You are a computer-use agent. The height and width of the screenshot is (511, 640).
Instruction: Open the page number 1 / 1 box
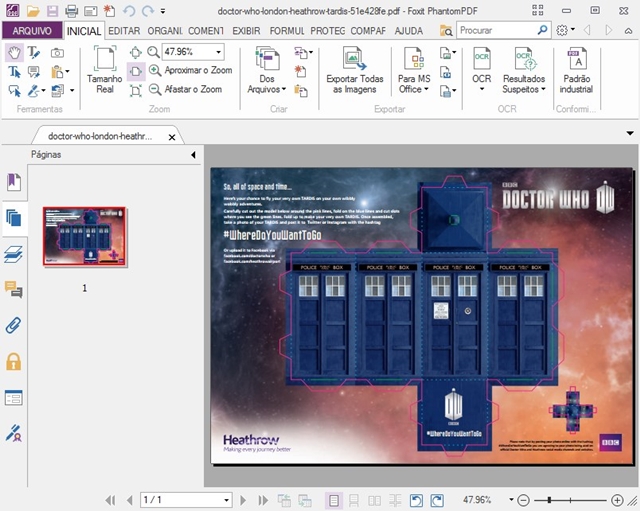[186, 500]
